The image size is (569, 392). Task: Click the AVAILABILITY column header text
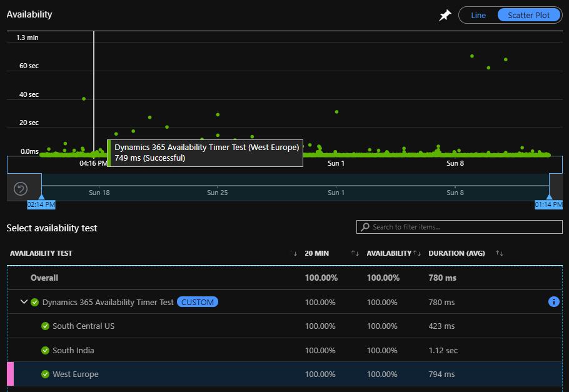point(389,253)
